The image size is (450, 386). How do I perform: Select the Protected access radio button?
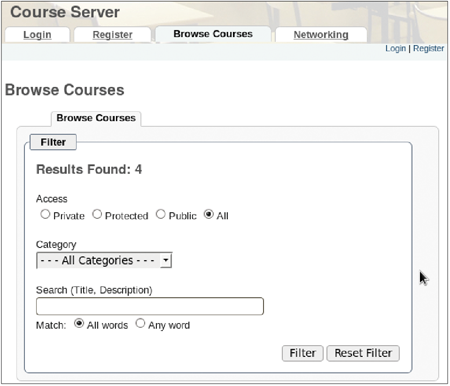[97, 214]
